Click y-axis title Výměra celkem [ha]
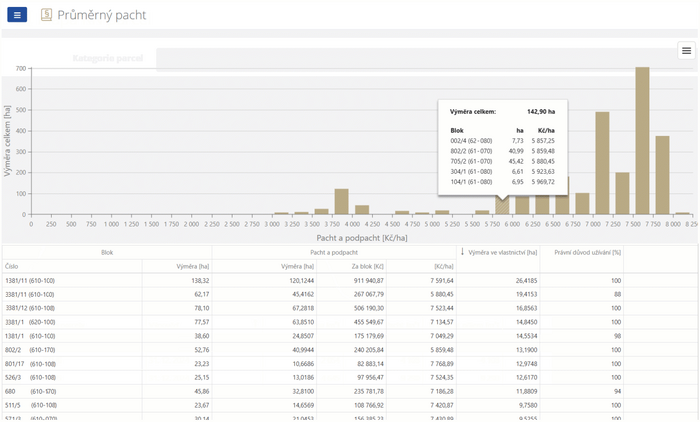 pyautogui.click(x=7, y=141)
